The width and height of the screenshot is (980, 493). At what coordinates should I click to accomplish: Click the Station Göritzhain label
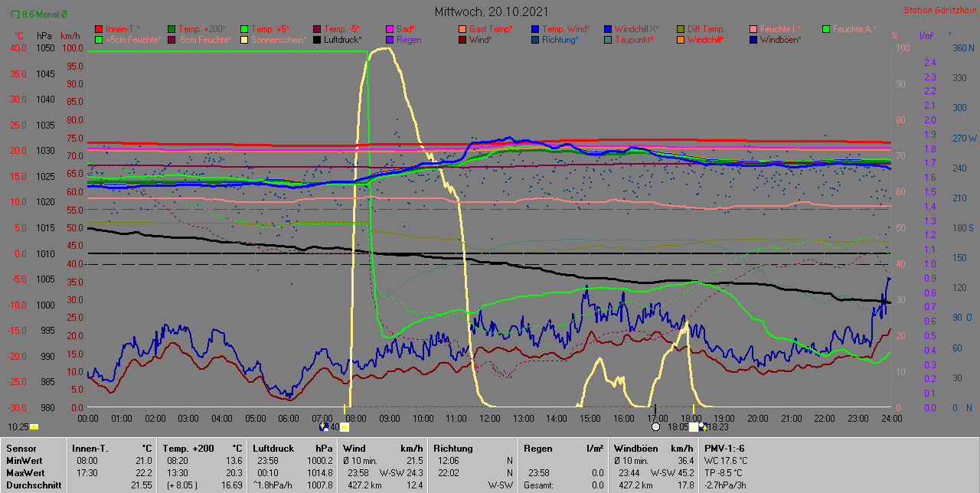click(x=939, y=10)
